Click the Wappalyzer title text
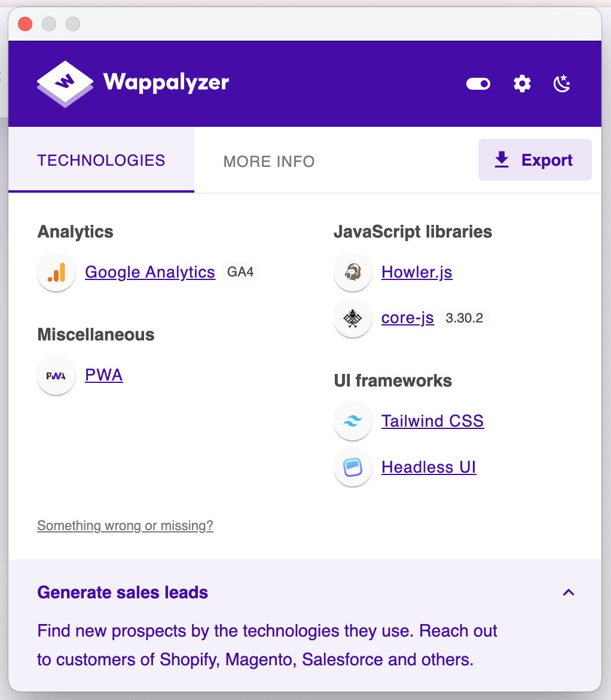The image size is (611, 700). 166,83
